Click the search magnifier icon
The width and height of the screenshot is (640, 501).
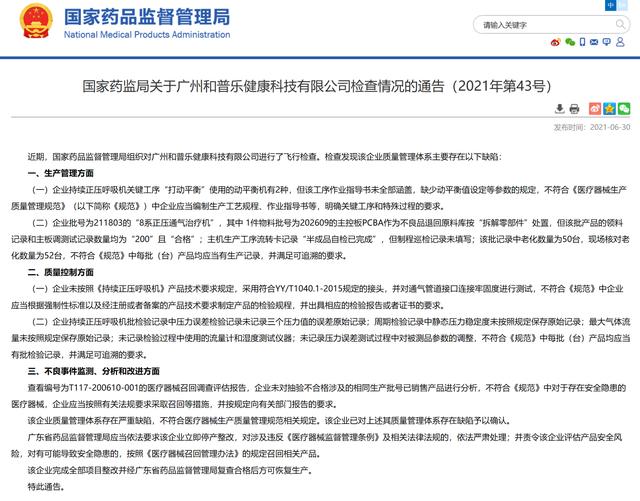[x=620, y=24]
